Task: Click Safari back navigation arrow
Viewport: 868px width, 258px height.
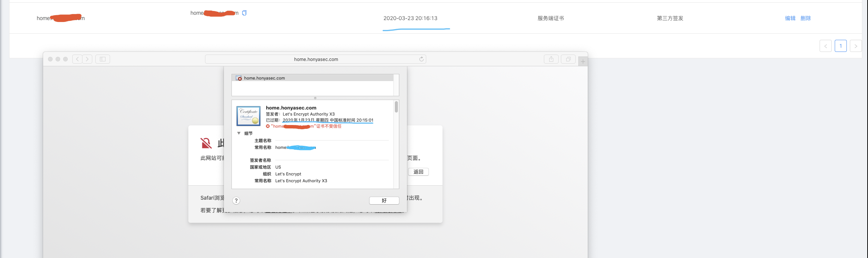Action: [77, 59]
